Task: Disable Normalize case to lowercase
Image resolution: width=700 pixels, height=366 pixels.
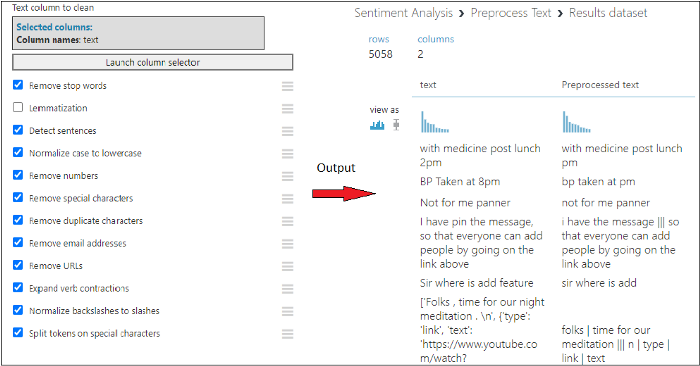Action: coord(18,152)
